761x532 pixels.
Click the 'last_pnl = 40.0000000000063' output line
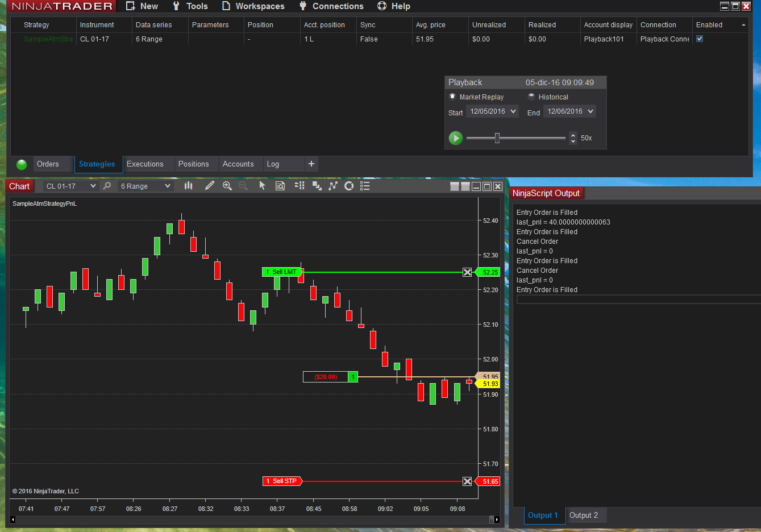pyautogui.click(x=563, y=222)
